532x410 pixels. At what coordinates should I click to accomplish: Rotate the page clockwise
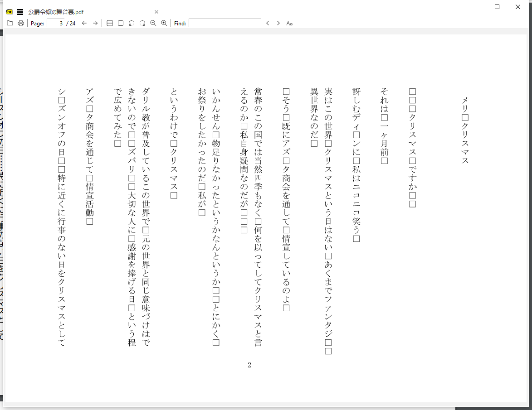tap(142, 23)
